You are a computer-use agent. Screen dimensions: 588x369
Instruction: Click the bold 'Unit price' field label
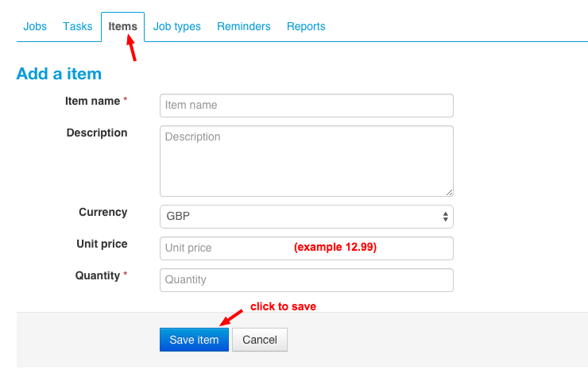[102, 244]
